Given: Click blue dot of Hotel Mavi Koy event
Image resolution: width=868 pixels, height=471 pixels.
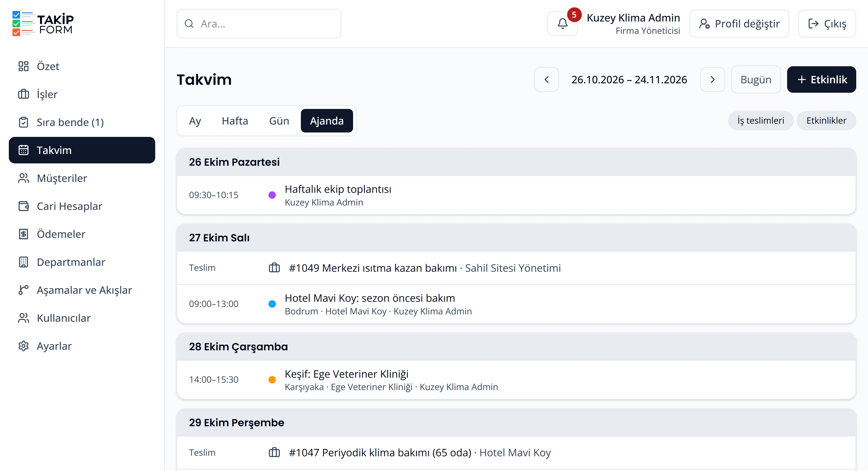Looking at the screenshot, I should (x=272, y=304).
